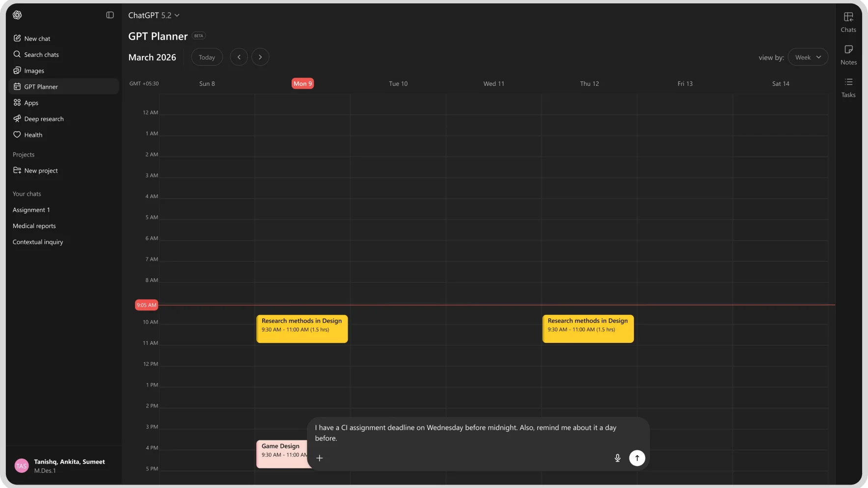This screenshot has height=488, width=868.
Task: Click the plus attach icon in the prompt box
Action: (x=320, y=458)
